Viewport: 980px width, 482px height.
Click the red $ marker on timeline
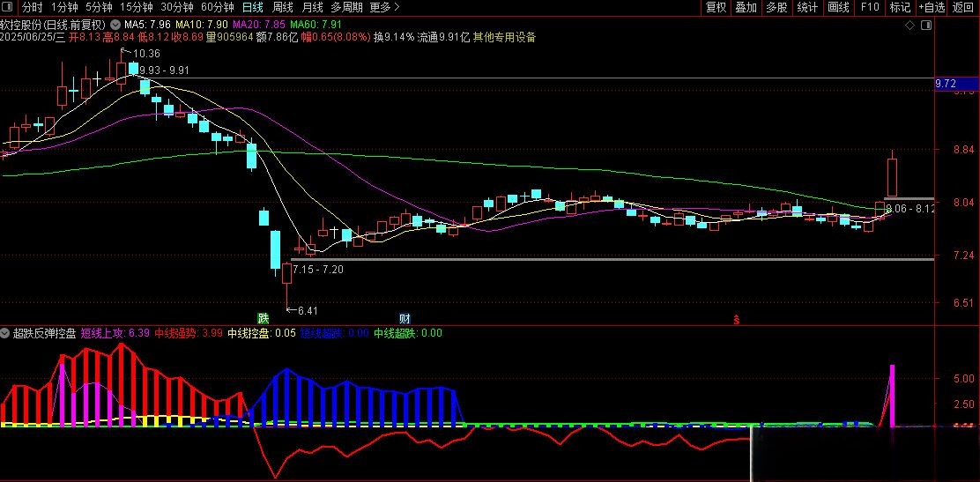[736, 319]
